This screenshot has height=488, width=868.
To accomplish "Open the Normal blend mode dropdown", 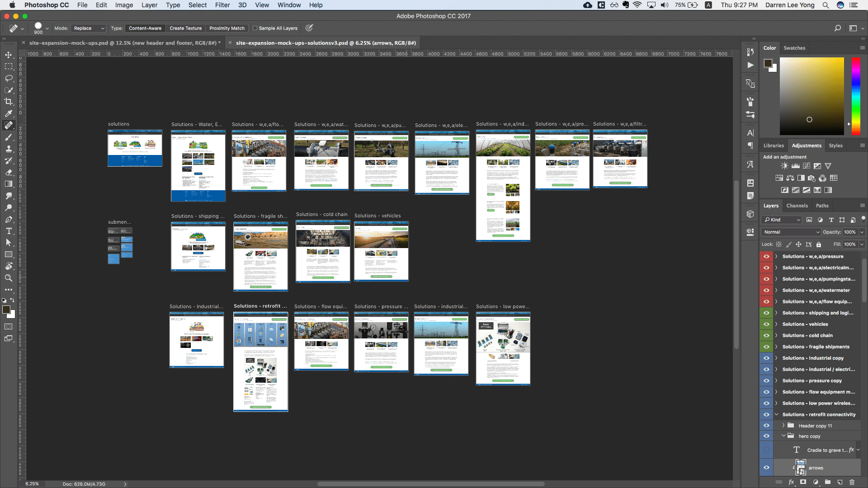I will point(791,232).
